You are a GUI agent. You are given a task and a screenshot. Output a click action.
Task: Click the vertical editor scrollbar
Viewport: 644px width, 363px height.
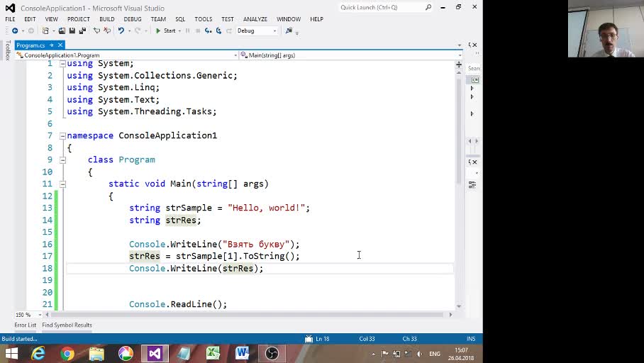pos(459,131)
